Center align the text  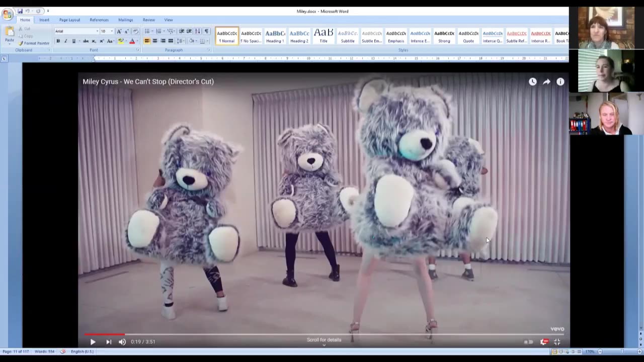point(154,41)
